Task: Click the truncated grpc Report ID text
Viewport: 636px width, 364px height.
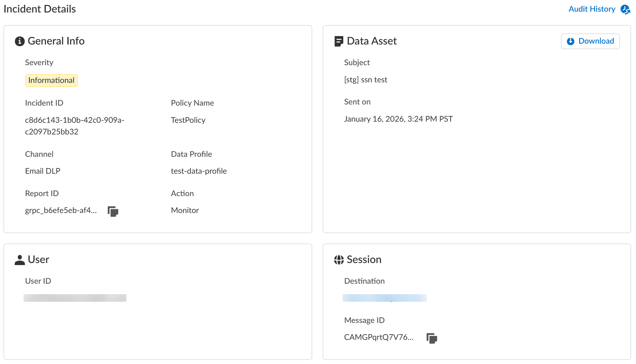Action: click(61, 210)
